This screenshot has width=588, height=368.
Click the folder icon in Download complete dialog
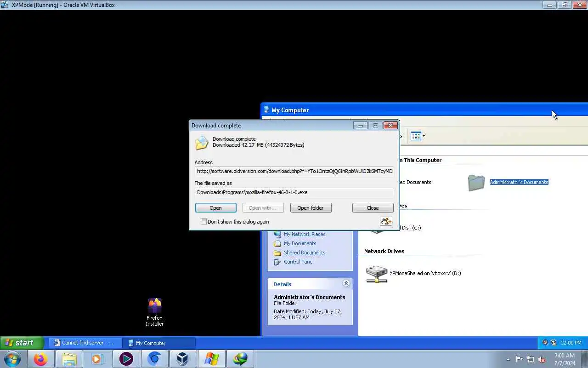[202, 143]
